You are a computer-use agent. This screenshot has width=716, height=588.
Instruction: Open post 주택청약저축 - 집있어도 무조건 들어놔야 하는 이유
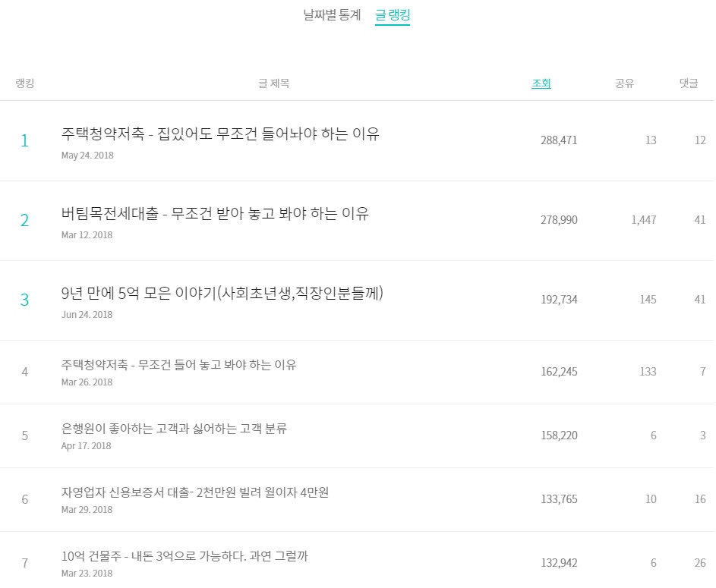click(220, 134)
